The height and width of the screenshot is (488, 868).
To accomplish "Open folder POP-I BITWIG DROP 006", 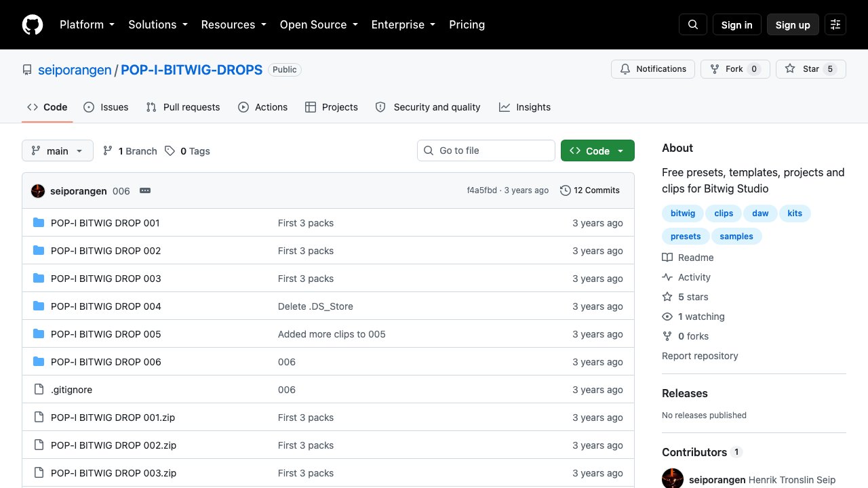I will pyautogui.click(x=106, y=362).
